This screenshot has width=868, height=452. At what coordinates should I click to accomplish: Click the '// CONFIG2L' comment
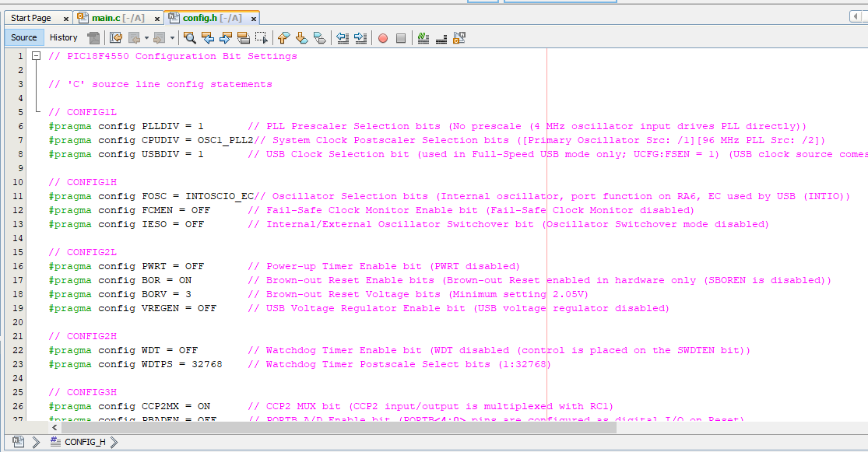click(x=83, y=252)
